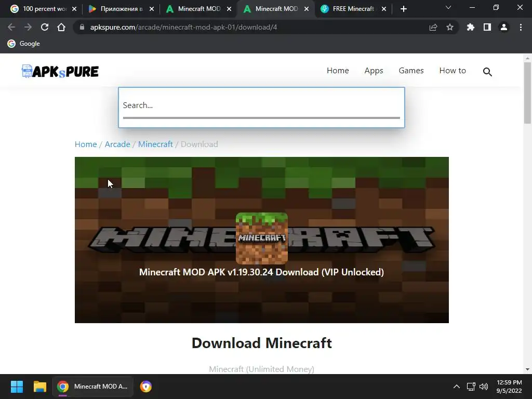Expand the tab search chevron
Viewport: 532px width, 399px height.
[x=448, y=7]
